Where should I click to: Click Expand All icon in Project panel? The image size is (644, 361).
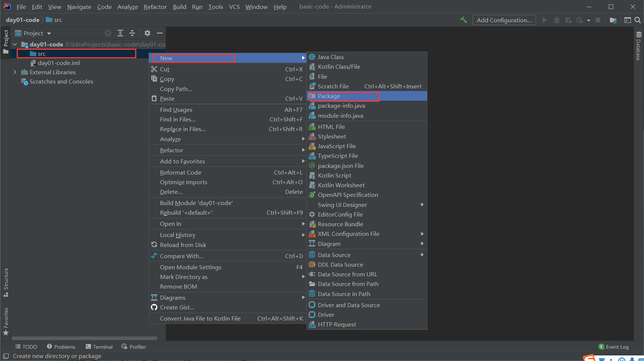[x=120, y=33]
